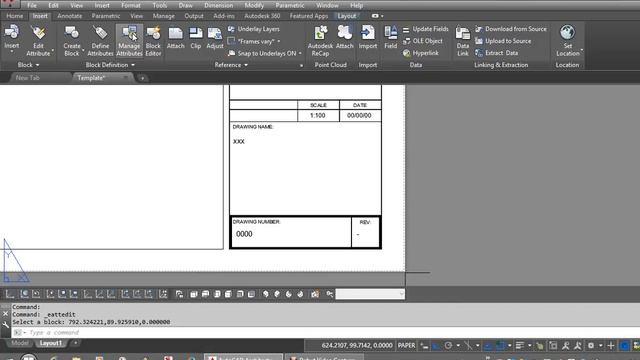Open the Dimension menu
The width and height of the screenshot is (640, 360).
pyautogui.click(x=218, y=5)
